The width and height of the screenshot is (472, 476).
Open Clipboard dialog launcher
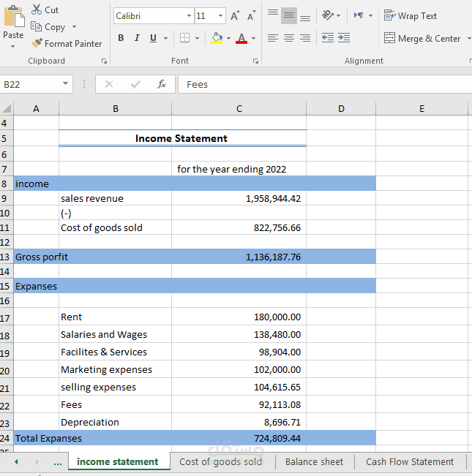[x=104, y=61]
